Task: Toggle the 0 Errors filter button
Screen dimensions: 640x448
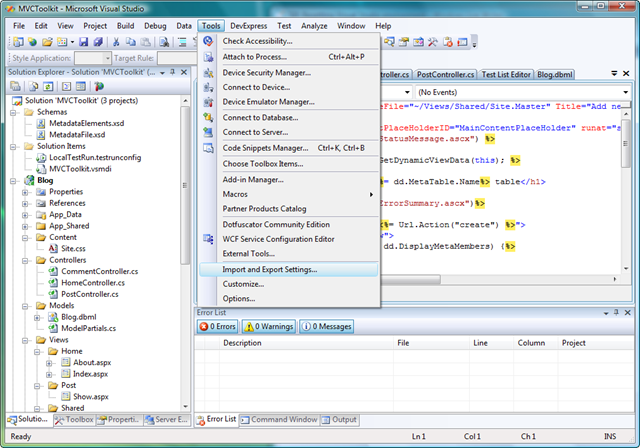Action: pos(217,326)
